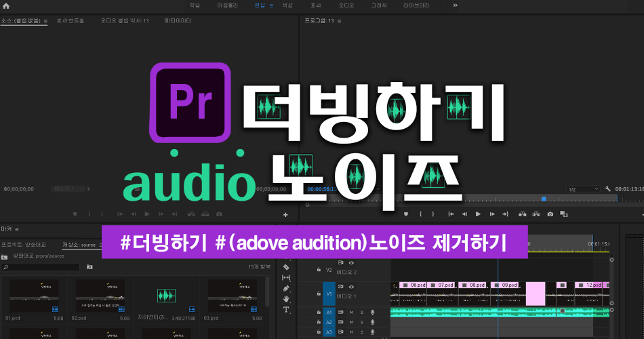Switch to the 학습 workspace

195,5
